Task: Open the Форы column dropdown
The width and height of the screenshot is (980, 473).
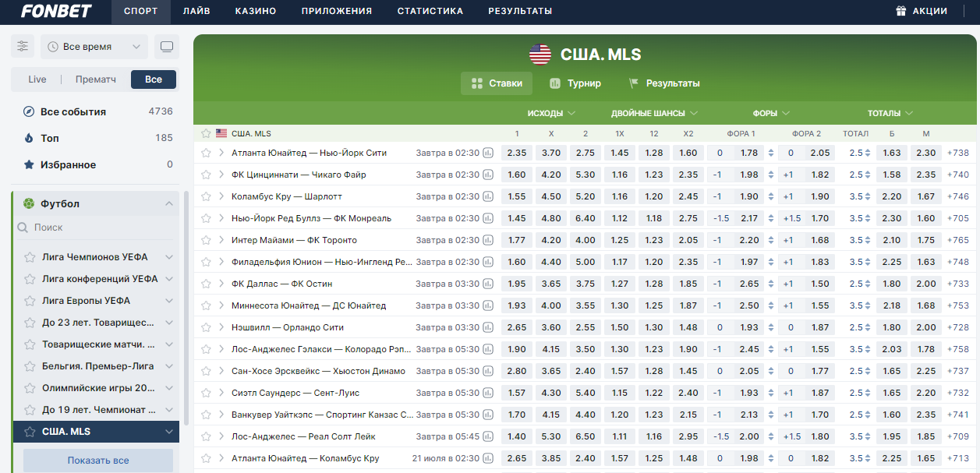Action: click(771, 113)
